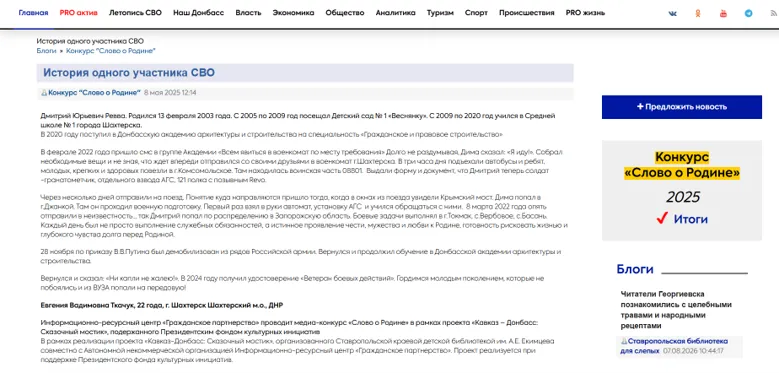779x373 pixels.
Task: Open blog post about Читатели Георгиевска
Action: click(x=676, y=310)
